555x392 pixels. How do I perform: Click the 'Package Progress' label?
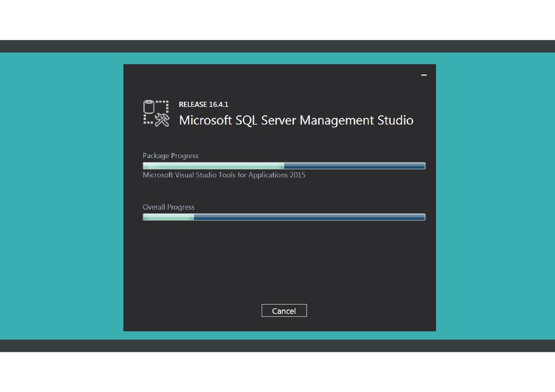170,156
